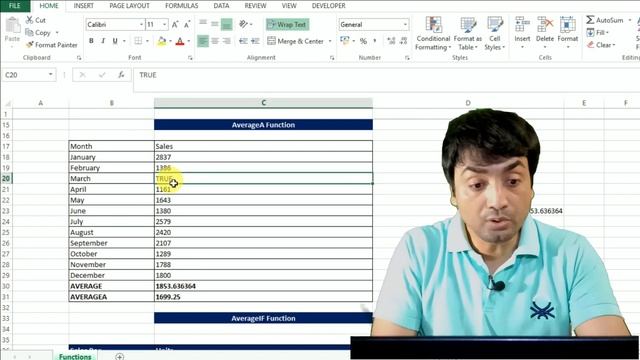Screen dimensions: 640x360
Task: Click Merge & Center
Action: (296, 41)
